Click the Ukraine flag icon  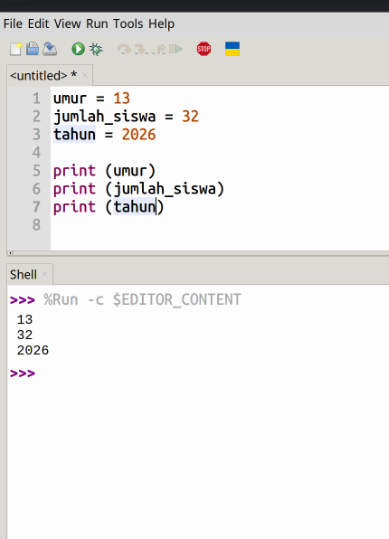[x=232, y=49]
